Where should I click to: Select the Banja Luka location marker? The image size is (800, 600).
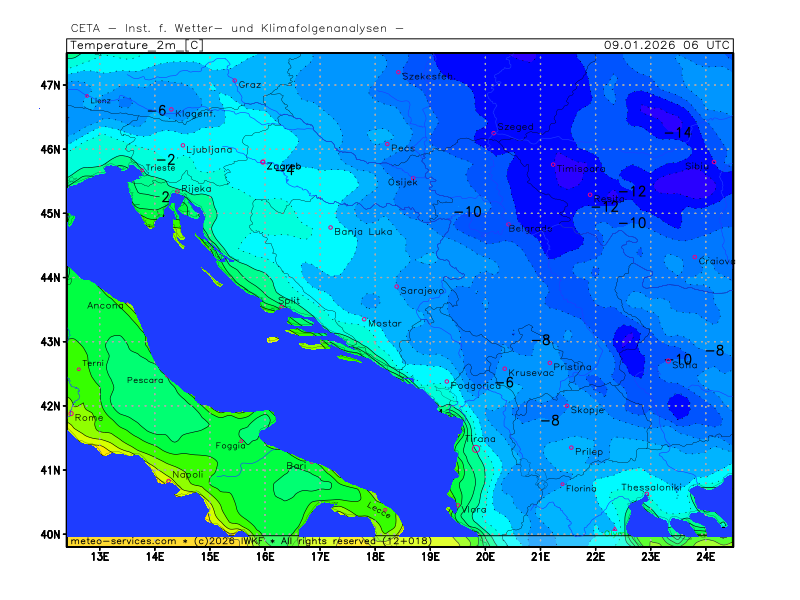tap(331, 227)
